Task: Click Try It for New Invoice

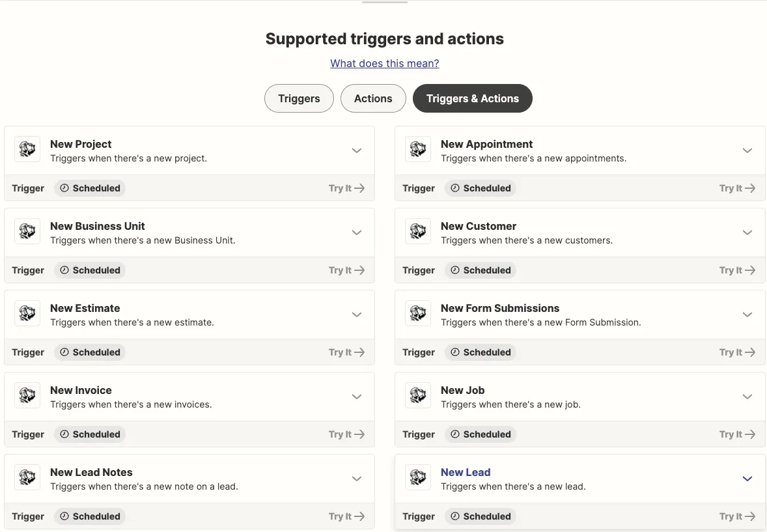Action: [x=346, y=434]
